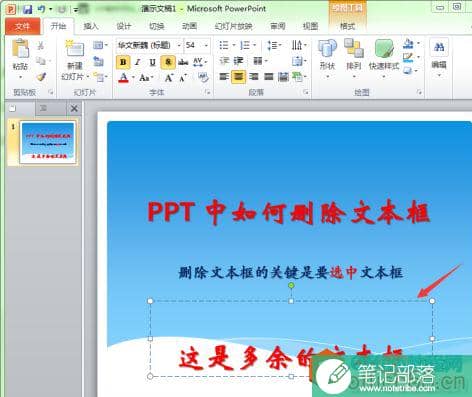472x397 pixels.
Task: Open the Clipboard pane launcher
Action: tap(51, 92)
